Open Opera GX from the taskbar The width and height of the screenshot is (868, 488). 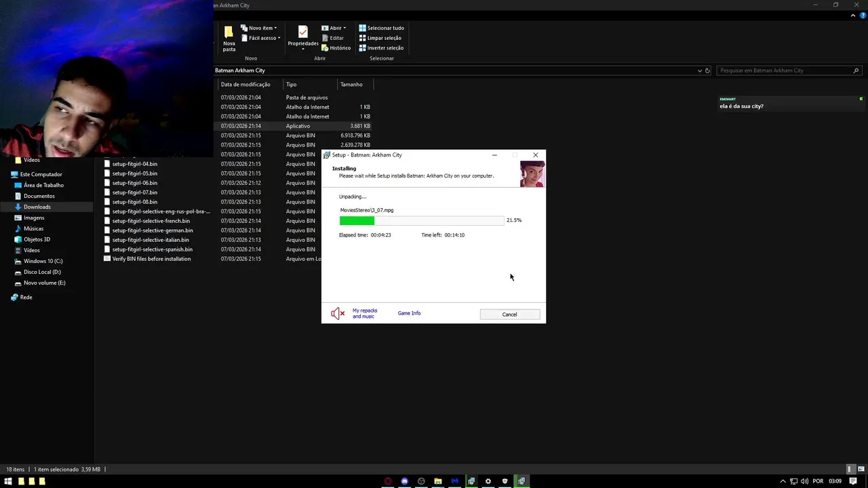(x=388, y=481)
